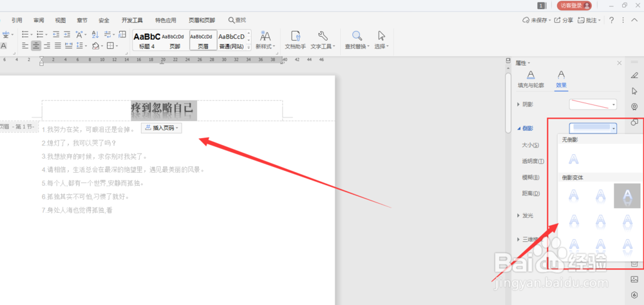Expand the Shadow (阴影) section
Viewport: 644px width, 305px height.
518,104
